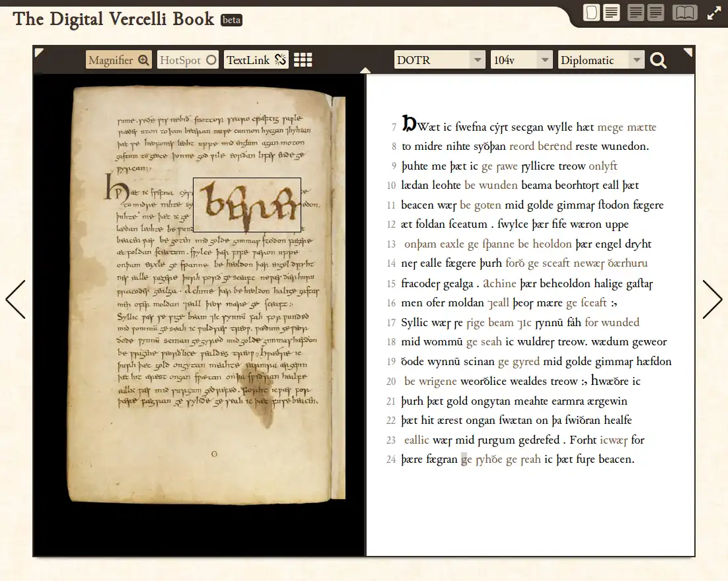The height and width of the screenshot is (581, 728).
Task: Switch to text-text view mode
Action: click(646, 13)
